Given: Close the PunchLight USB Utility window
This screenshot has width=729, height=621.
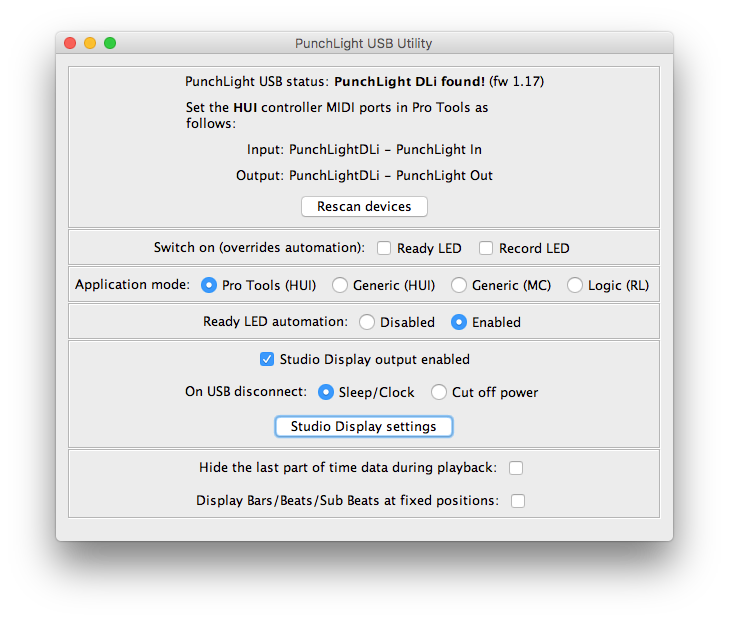Looking at the screenshot, I should [70, 43].
